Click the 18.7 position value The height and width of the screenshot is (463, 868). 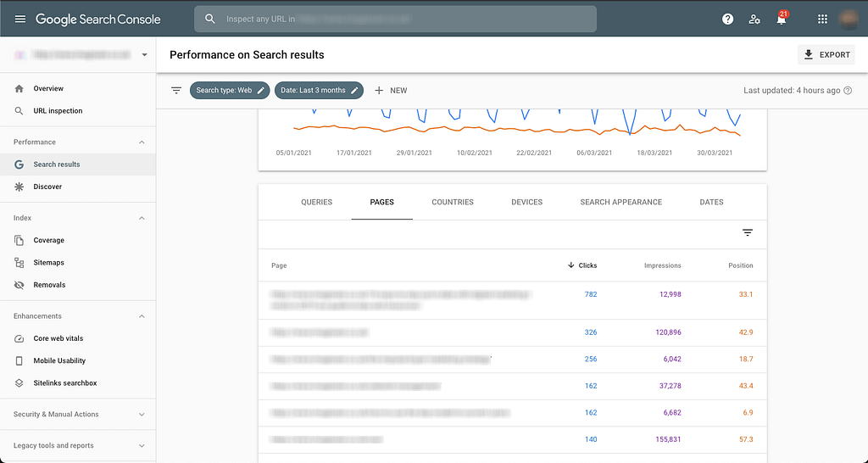point(746,359)
